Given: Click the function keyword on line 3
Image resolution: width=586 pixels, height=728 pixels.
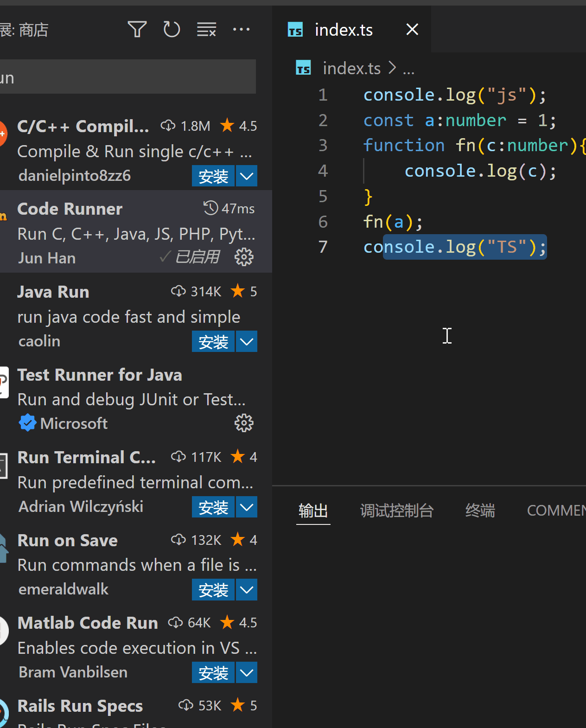Looking at the screenshot, I should pyautogui.click(x=404, y=146).
